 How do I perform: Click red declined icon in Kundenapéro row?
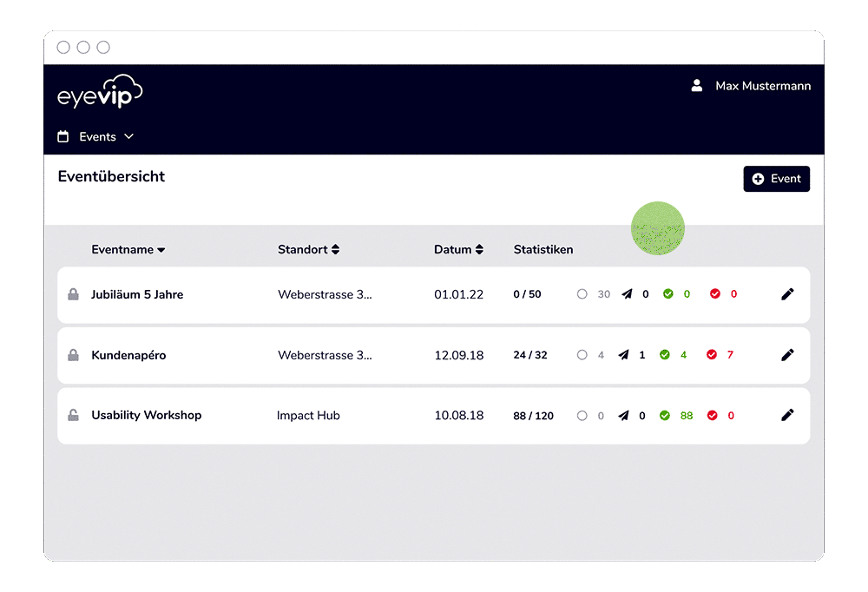tap(712, 355)
